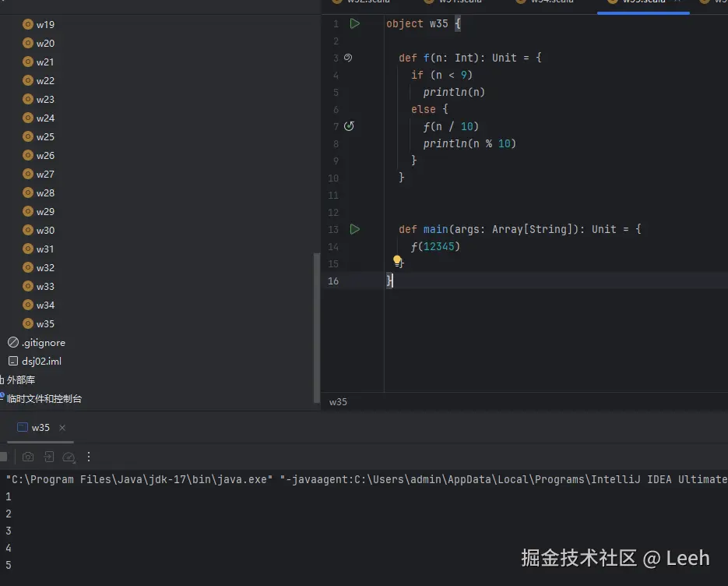Expand the 外部库 tree node

point(22,379)
